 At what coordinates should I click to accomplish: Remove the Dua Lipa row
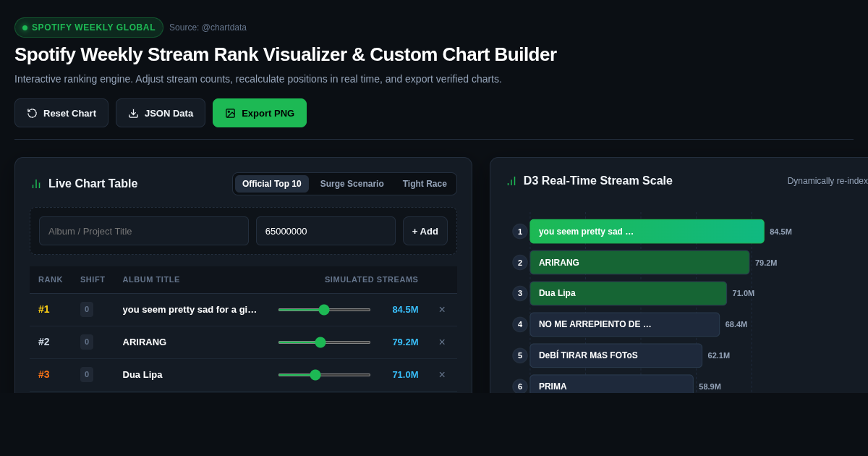pos(442,375)
